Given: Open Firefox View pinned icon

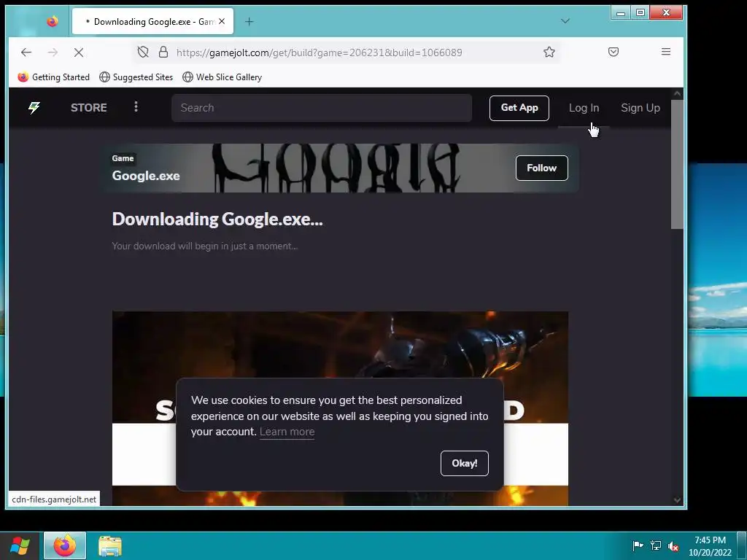Looking at the screenshot, I should (53, 21).
